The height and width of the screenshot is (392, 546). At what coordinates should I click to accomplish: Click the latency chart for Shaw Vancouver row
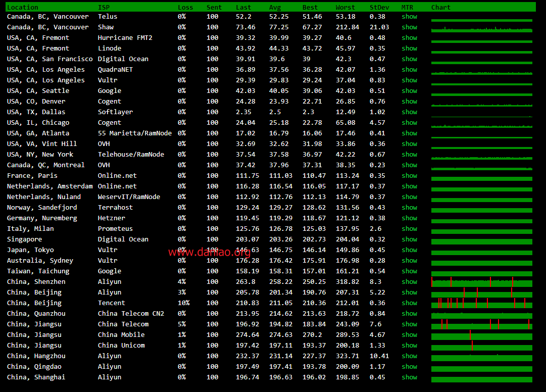[481, 29]
